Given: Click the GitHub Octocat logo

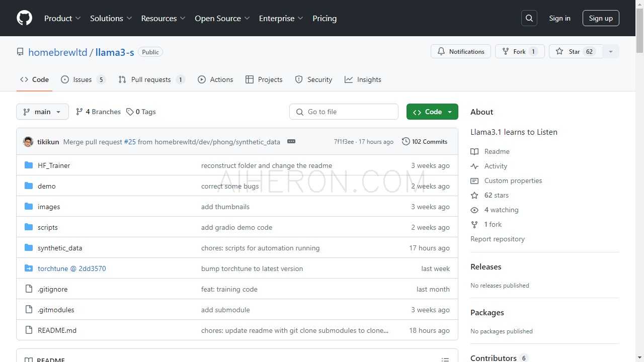Looking at the screenshot, I should coord(24,18).
